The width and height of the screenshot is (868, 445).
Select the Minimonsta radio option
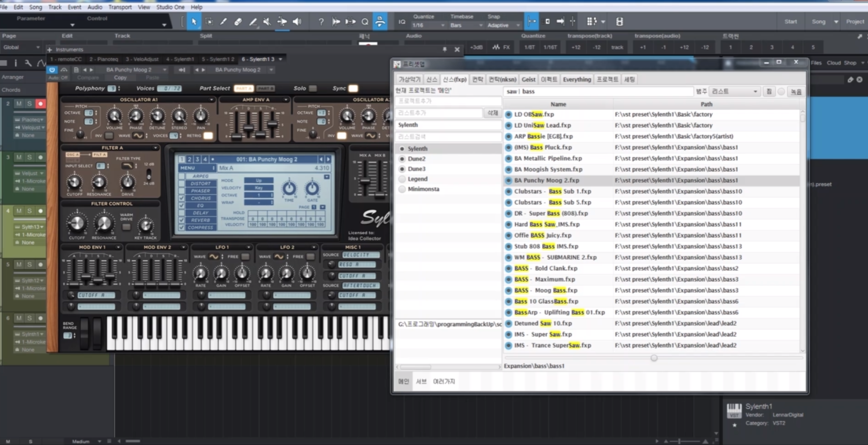point(402,189)
